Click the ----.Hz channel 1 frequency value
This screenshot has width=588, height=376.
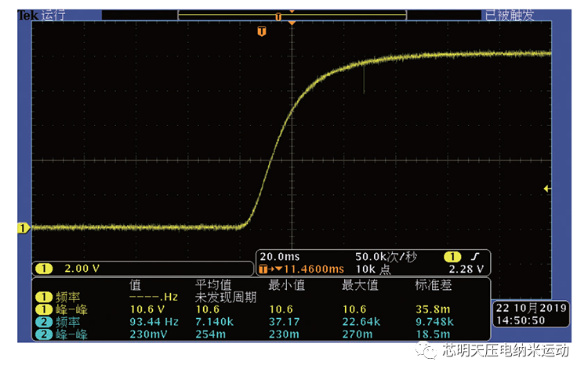pyautogui.click(x=154, y=298)
